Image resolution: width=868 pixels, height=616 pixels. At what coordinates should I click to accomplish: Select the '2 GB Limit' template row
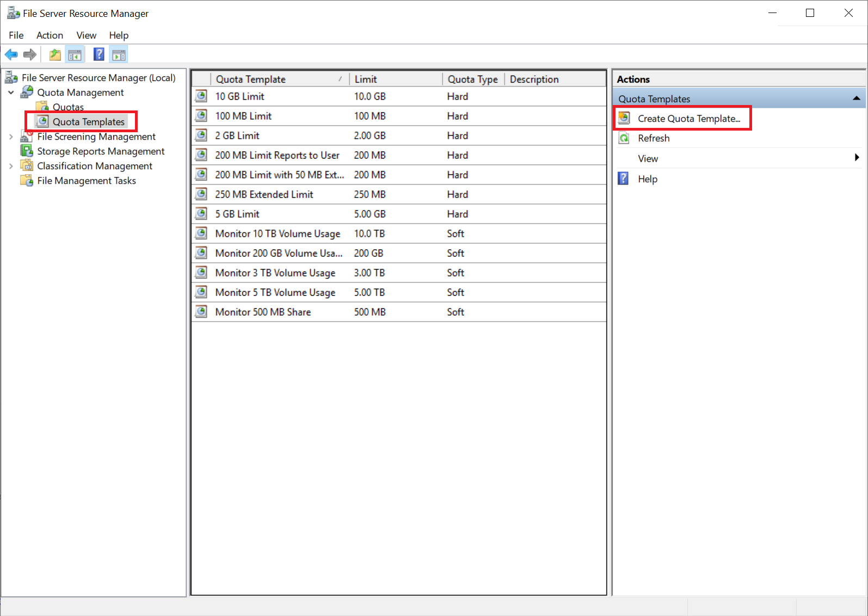coord(399,135)
